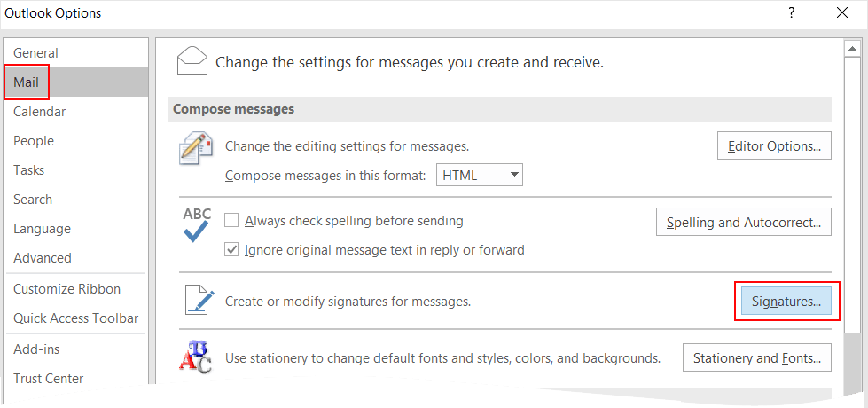The width and height of the screenshot is (868, 408).
Task: Enable Always check spelling before sending
Action: coord(232,221)
